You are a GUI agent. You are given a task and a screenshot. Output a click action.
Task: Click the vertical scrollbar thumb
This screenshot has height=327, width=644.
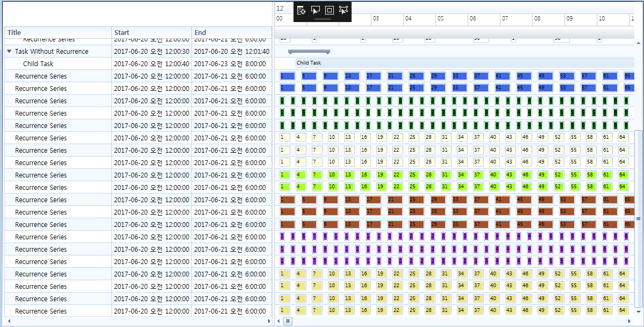638,218
